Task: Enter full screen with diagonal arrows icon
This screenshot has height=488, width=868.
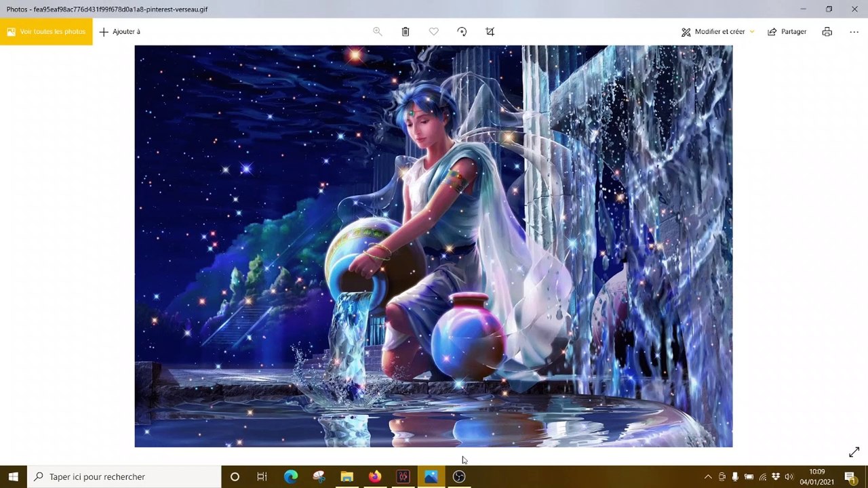Action: point(854,452)
